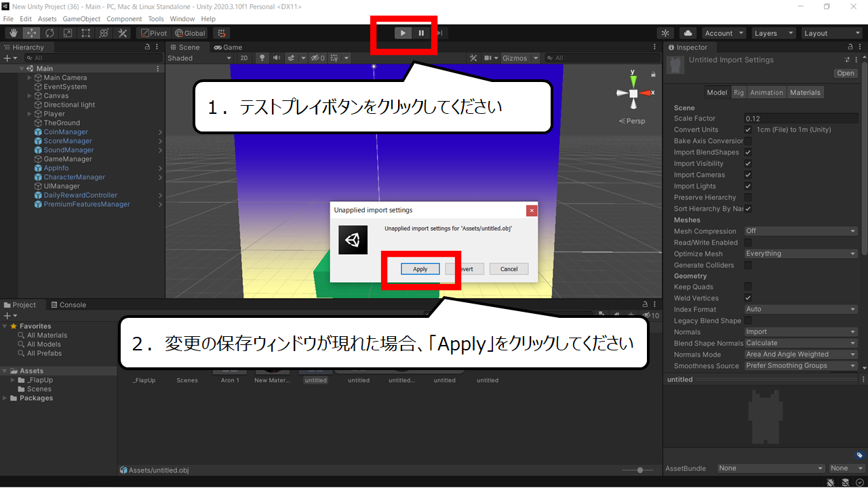Lock the Hierarchy panel

[148, 47]
